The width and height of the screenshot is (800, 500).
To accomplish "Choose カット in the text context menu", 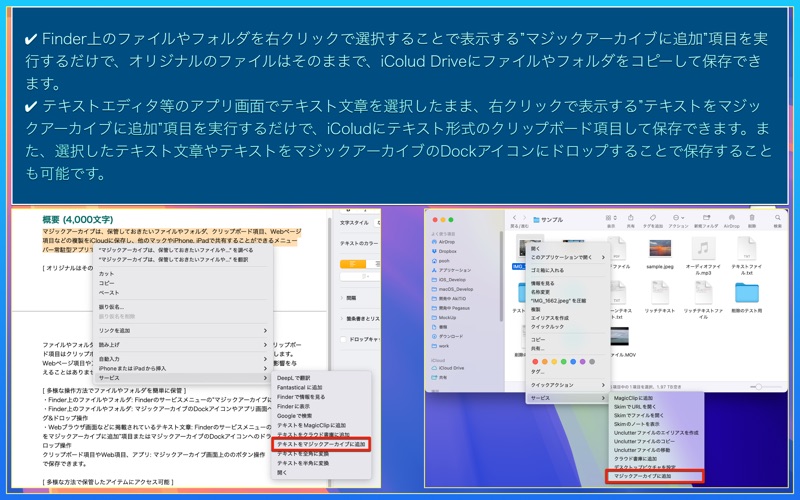I will pyautogui.click(x=183, y=274).
